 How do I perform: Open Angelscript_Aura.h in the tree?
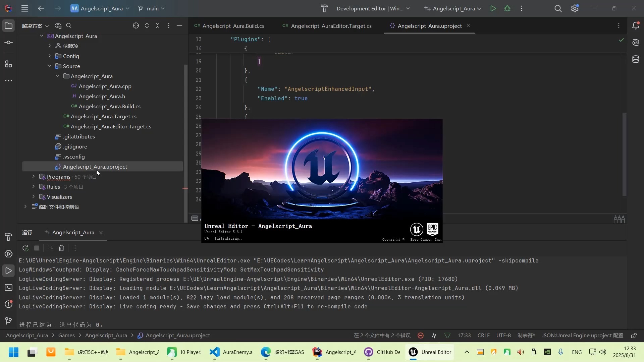point(102,96)
